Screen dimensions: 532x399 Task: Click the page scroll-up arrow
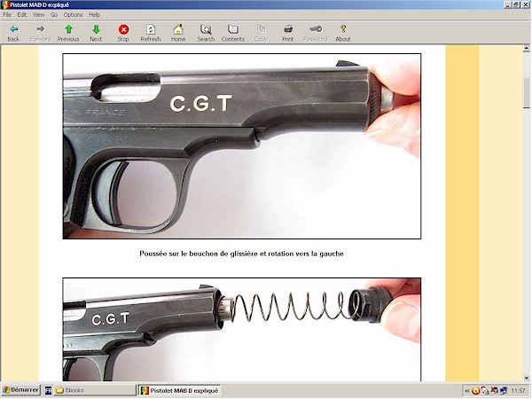coord(526,49)
